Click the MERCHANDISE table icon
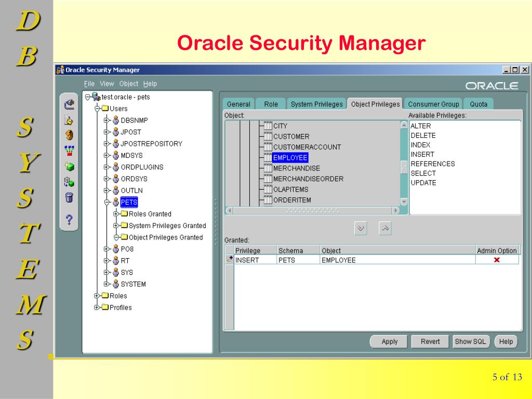532x399 pixels. point(268,168)
